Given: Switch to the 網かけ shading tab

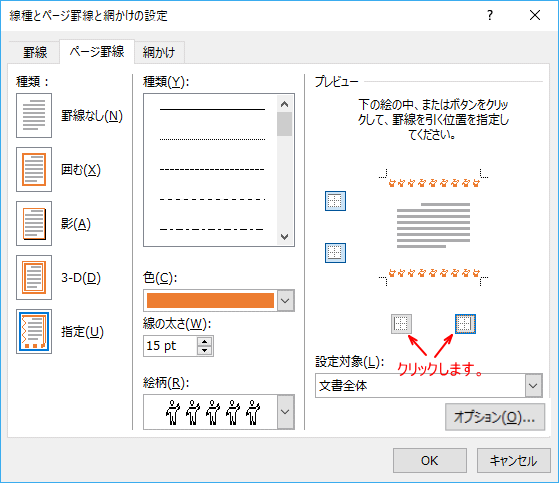Looking at the screenshot, I should tap(159, 53).
